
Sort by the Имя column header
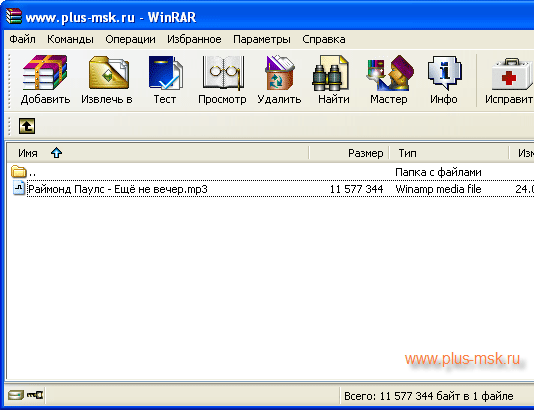pyautogui.click(x=158, y=153)
